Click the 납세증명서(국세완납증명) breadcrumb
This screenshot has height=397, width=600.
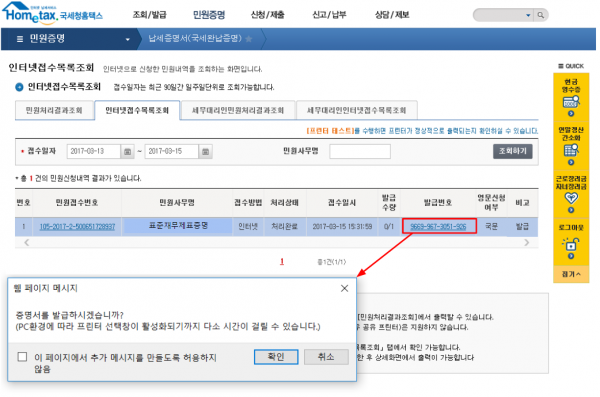195,38
